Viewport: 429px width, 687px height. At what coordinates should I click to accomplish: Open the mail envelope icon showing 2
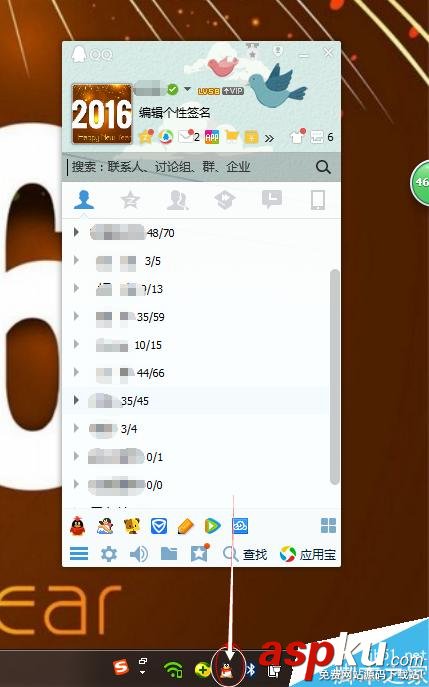coord(188,137)
